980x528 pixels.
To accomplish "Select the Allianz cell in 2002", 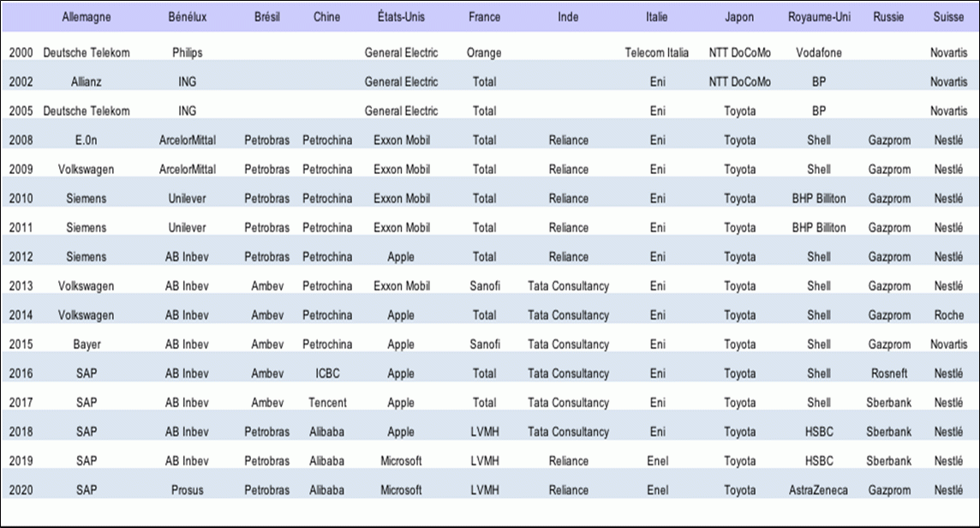I will click(87, 81).
